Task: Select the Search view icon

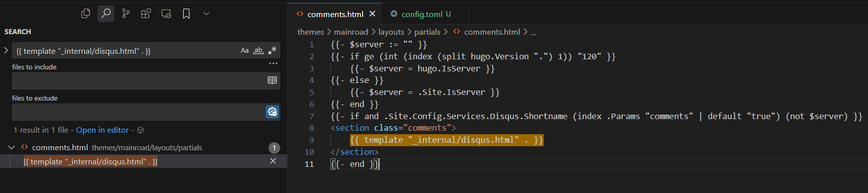Action: coord(106,14)
